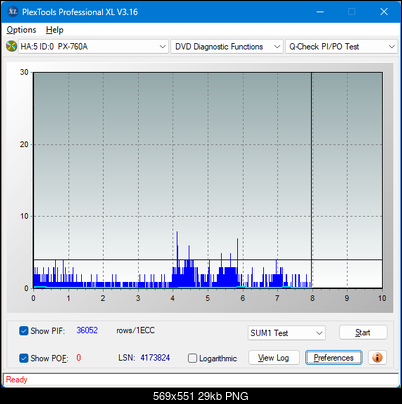Open the Options menu
The height and width of the screenshot is (404, 402).
click(x=21, y=30)
